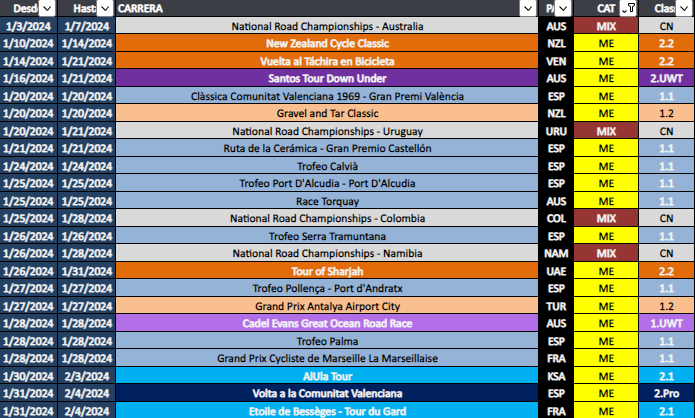Select the VEN country cell
Viewport: 695px width, 418px height.
click(x=556, y=61)
